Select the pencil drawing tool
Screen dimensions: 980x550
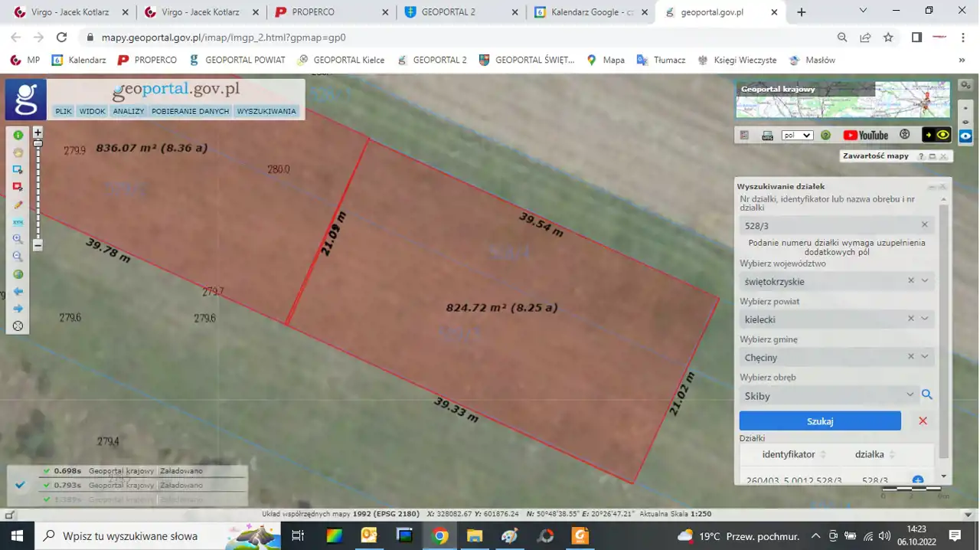click(x=18, y=205)
